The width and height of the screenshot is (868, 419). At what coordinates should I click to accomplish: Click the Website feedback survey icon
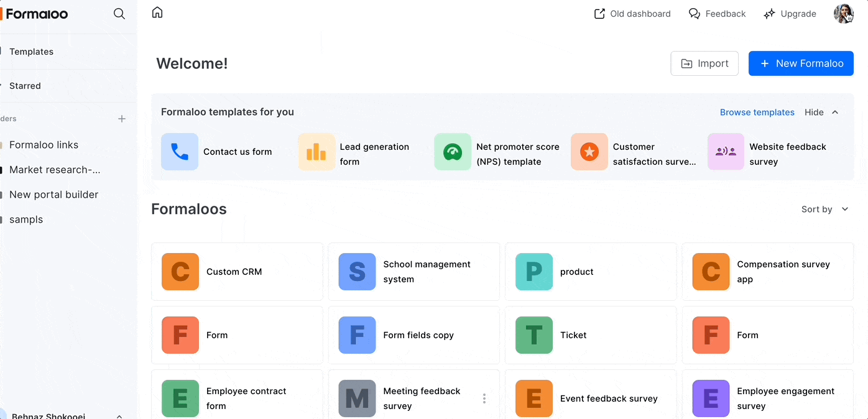point(726,152)
